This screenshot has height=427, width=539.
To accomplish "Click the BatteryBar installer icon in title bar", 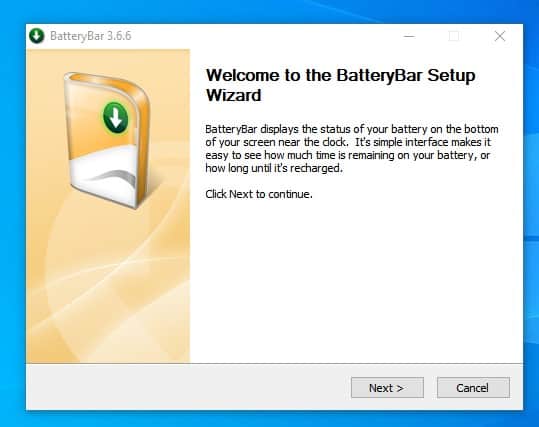I will point(37,36).
